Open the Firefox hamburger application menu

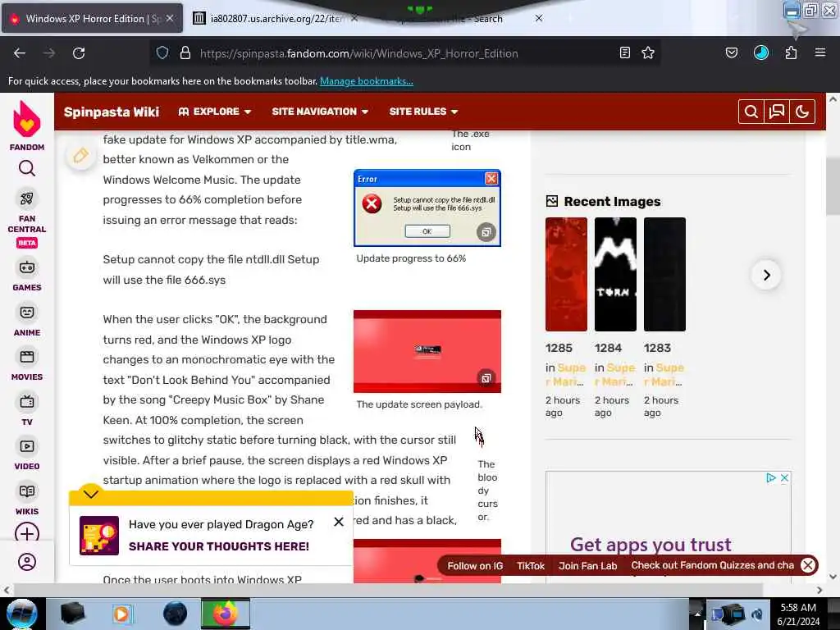(820, 53)
